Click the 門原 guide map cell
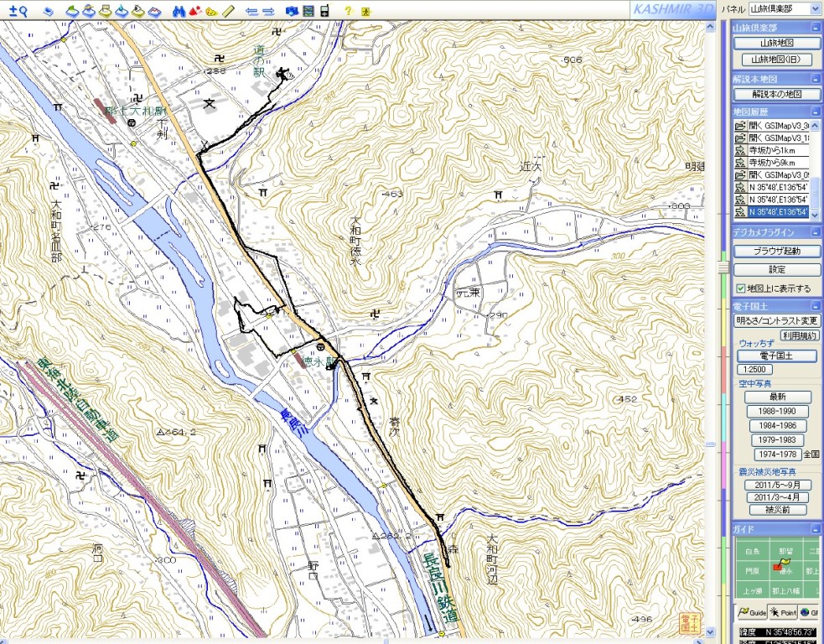824x644 pixels. point(753,571)
